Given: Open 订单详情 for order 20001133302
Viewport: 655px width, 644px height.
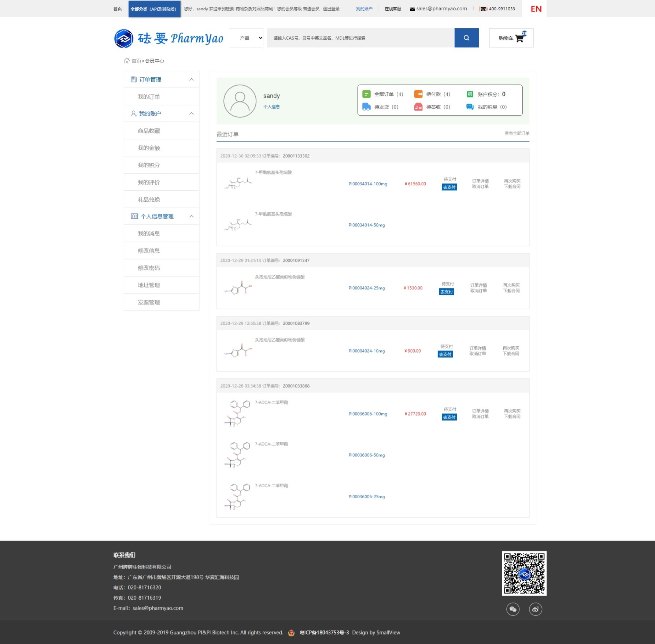Looking at the screenshot, I should coord(480,181).
